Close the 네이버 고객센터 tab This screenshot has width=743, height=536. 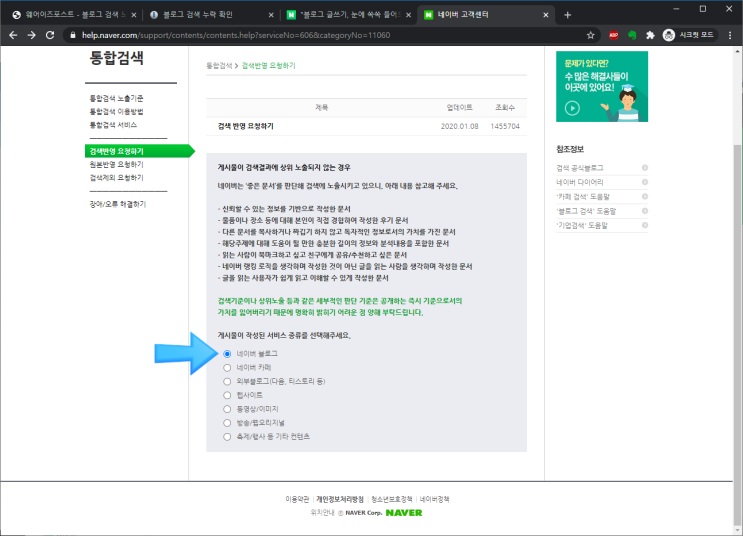click(x=546, y=15)
